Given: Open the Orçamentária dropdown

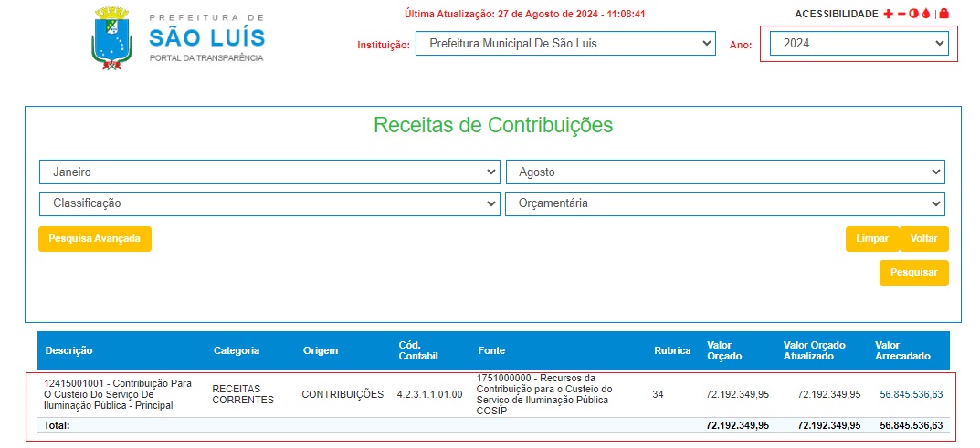Looking at the screenshot, I should pyautogui.click(x=725, y=203).
